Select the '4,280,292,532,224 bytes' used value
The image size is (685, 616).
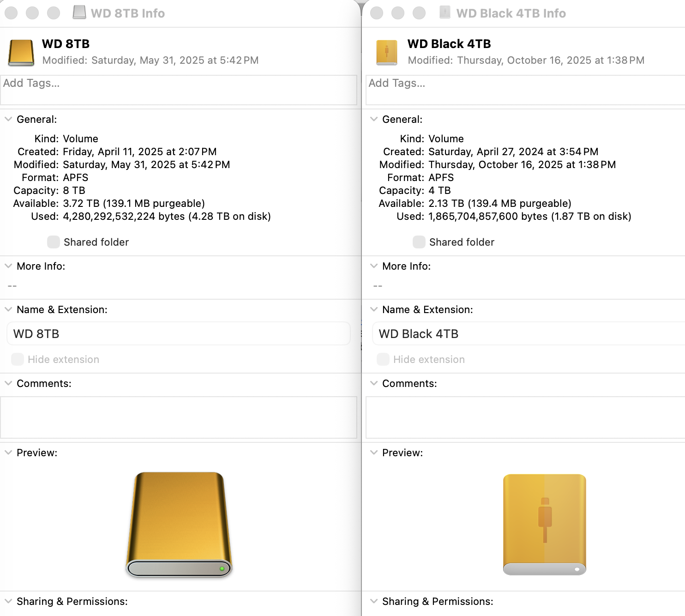click(x=125, y=216)
